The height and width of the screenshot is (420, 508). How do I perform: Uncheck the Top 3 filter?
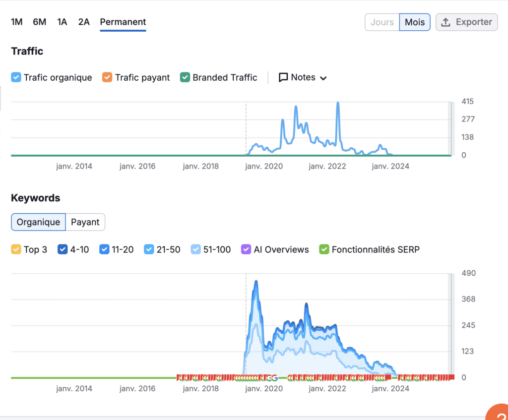pyautogui.click(x=15, y=249)
